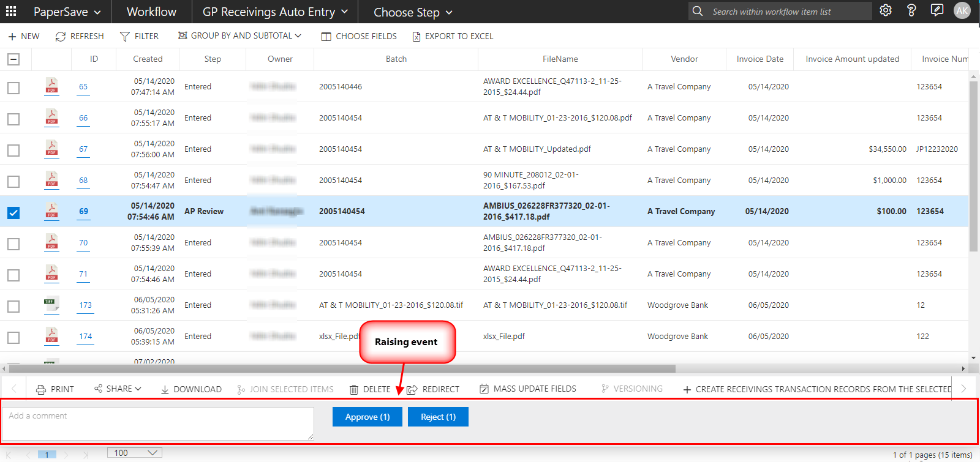Expand the PaperSave dropdown

(69, 12)
